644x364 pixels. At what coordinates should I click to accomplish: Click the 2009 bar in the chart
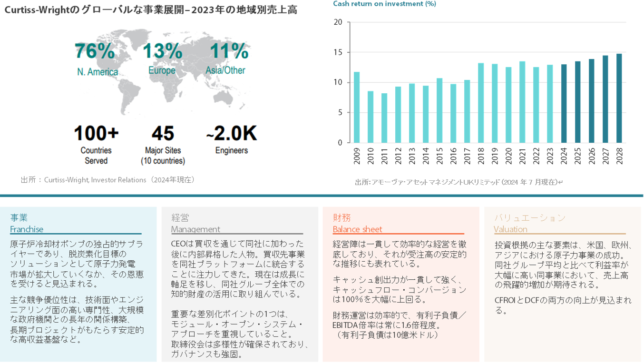tap(357, 107)
